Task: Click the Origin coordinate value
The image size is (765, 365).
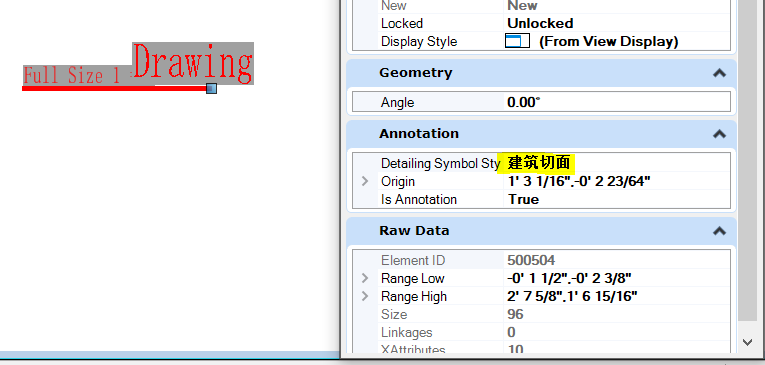Action: click(x=579, y=182)
